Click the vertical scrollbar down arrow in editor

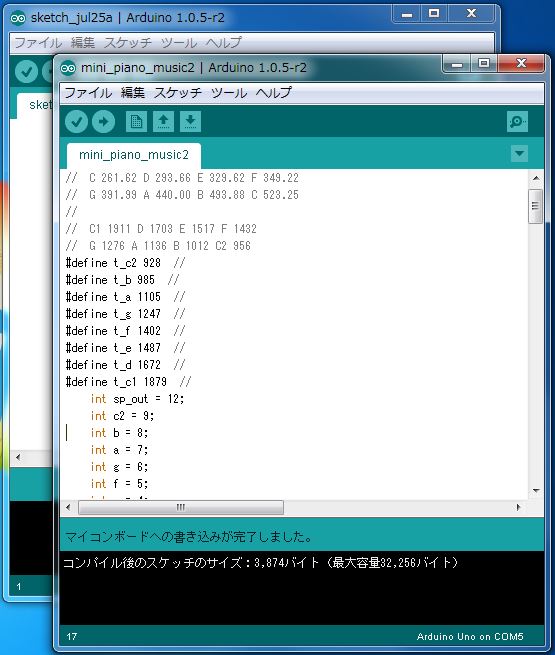coord(536,490)
